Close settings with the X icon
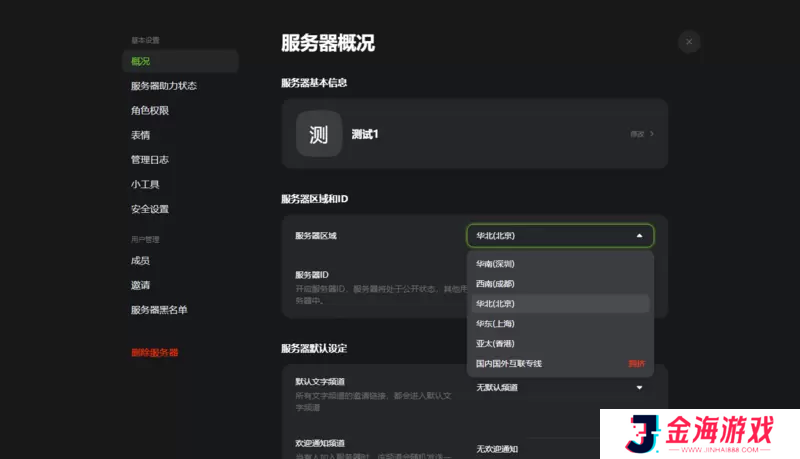Viewport: 800px width, 459px height. click(x=689, y=42)
